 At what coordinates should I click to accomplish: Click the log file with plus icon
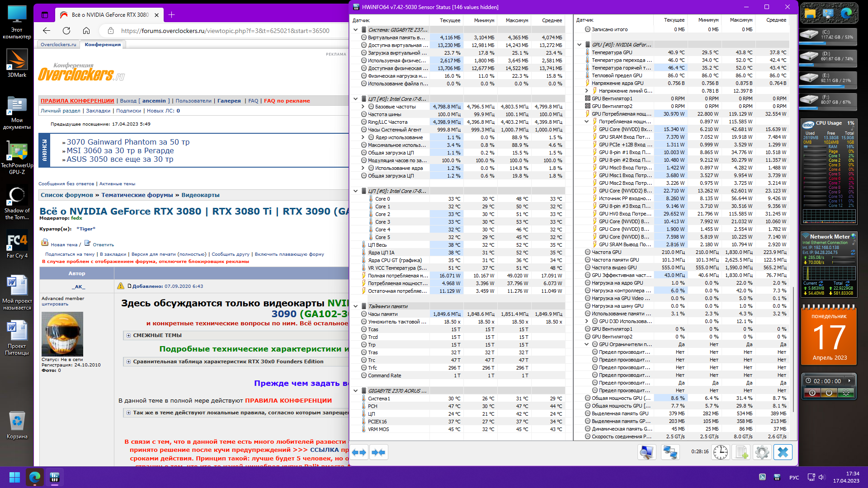point(741,452)
